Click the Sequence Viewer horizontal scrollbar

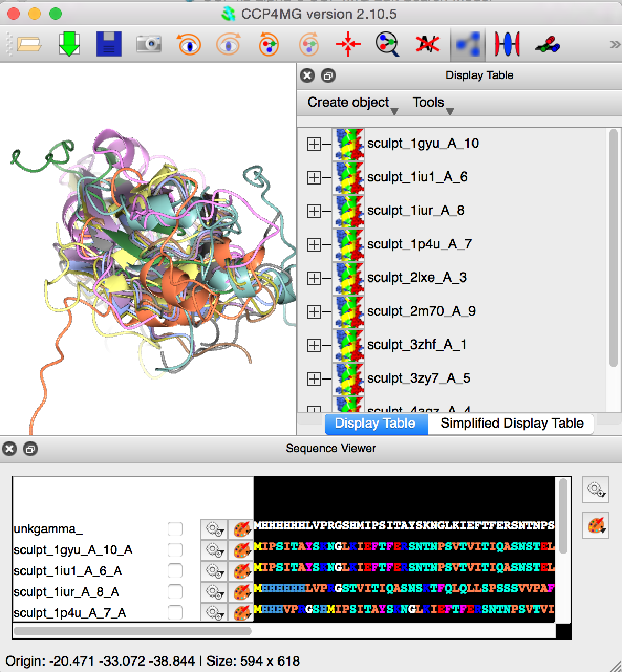point(132,631)
